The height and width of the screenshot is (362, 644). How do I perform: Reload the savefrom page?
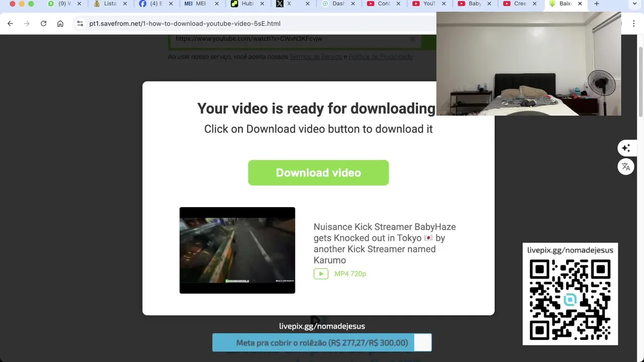click(x=43, y=24)
